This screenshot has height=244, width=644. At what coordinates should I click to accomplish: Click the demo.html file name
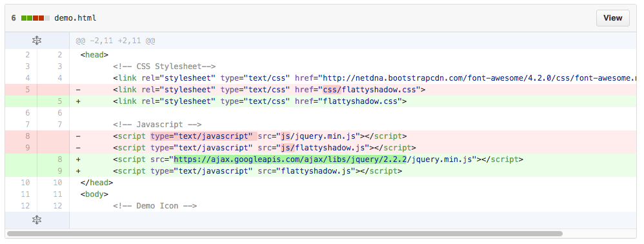click(x=75, y=18)
